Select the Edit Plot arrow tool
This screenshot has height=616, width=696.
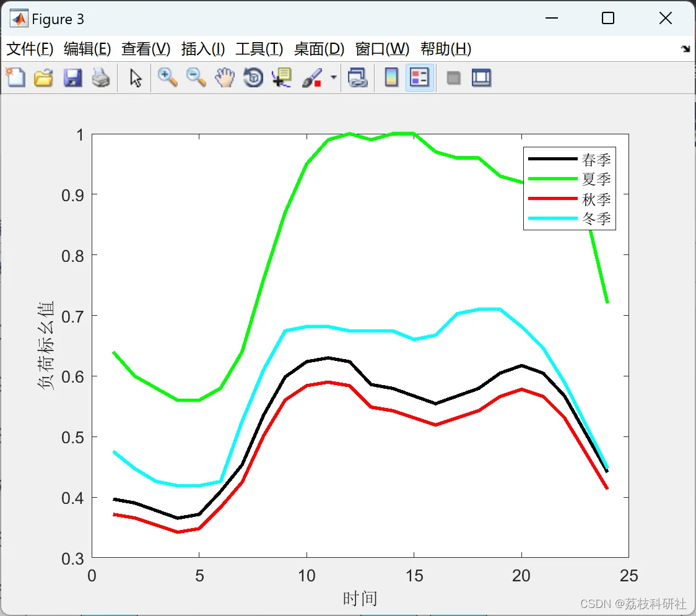coord(136,78)
